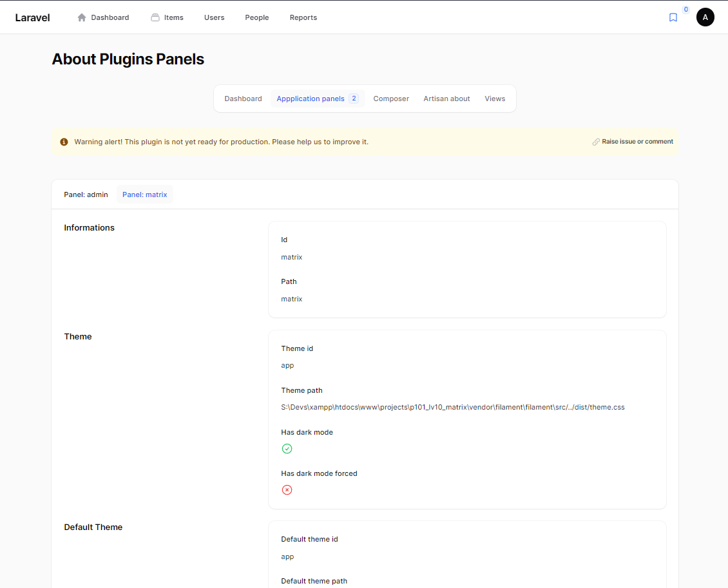Click the badge 2 on Appplication panels
This screenshot has width=728, height=588.
[x=354, y=99]
